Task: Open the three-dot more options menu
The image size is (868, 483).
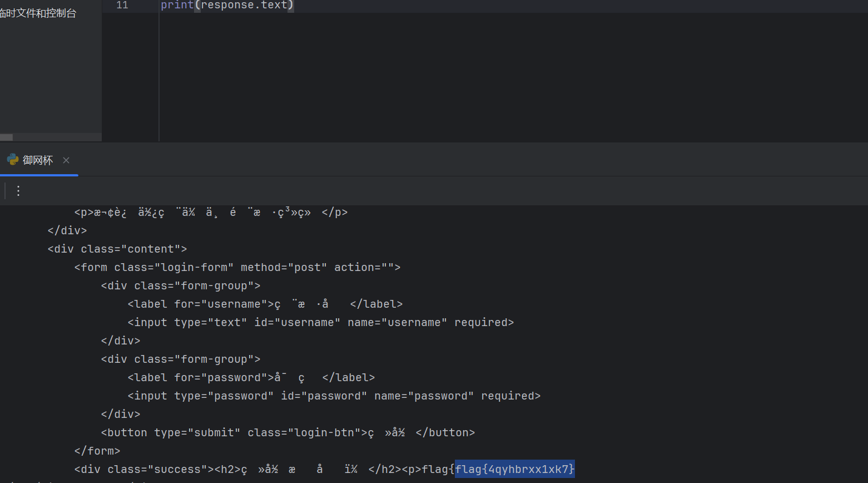Action: tap(18, 191)
